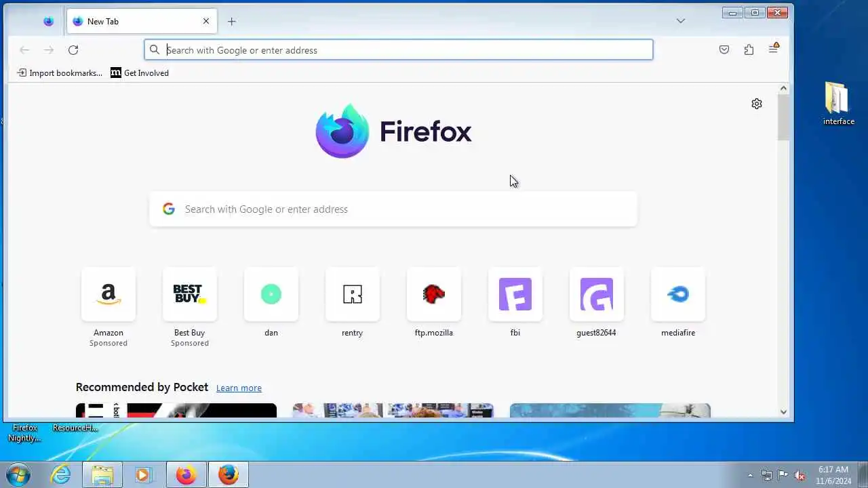Launch Internet Explorer from the taskbar
Screen dimensions: 868x488
click(x=61, y=474)
